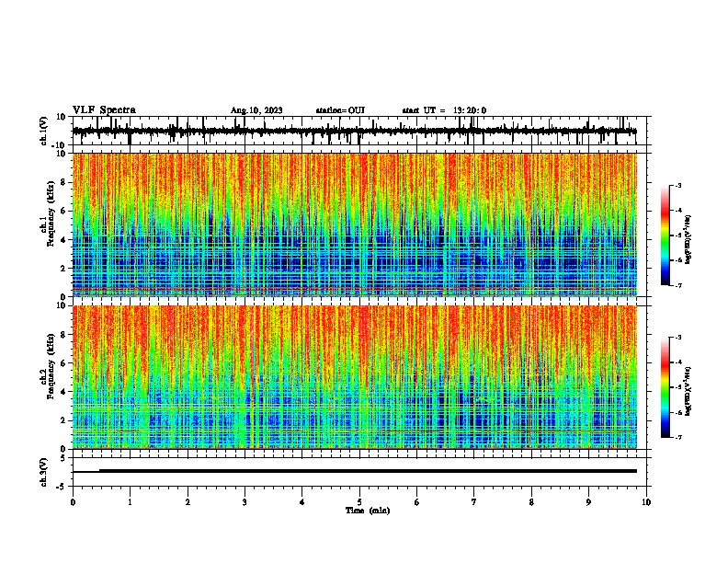Click the '-7' label on ch.2 color scale
Viewport: 728px width, 563px height.
678,437
